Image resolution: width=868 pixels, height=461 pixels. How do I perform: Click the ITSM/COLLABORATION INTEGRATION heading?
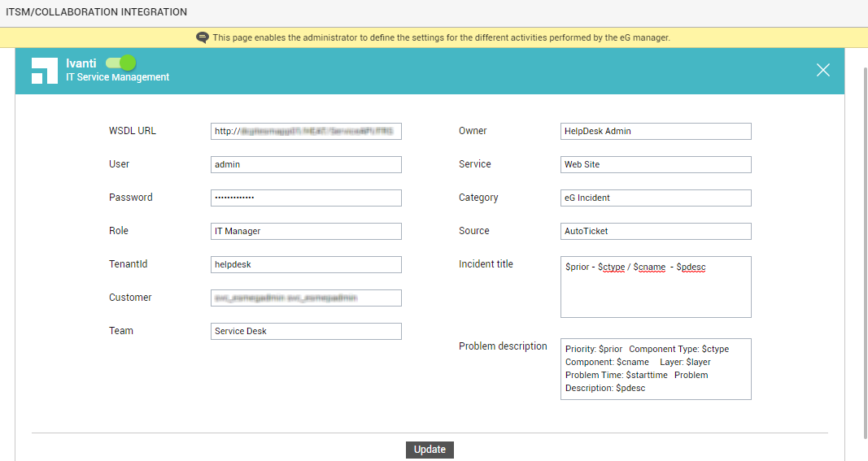pos(96,12)
